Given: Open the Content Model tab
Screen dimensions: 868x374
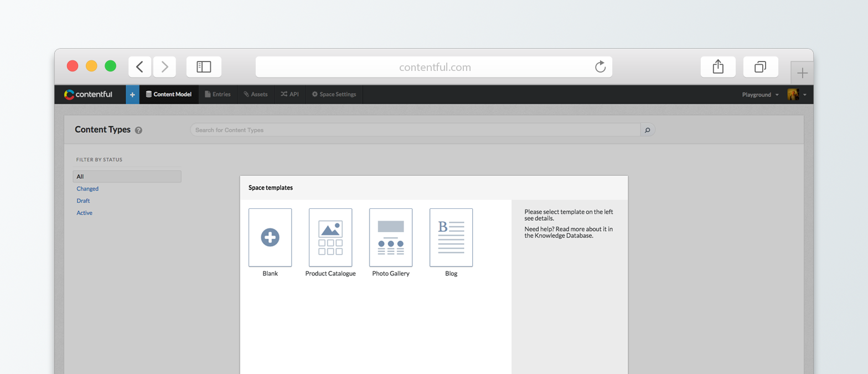Looking at the screenshot, I should pyautogui.click(x=168, y=95).
